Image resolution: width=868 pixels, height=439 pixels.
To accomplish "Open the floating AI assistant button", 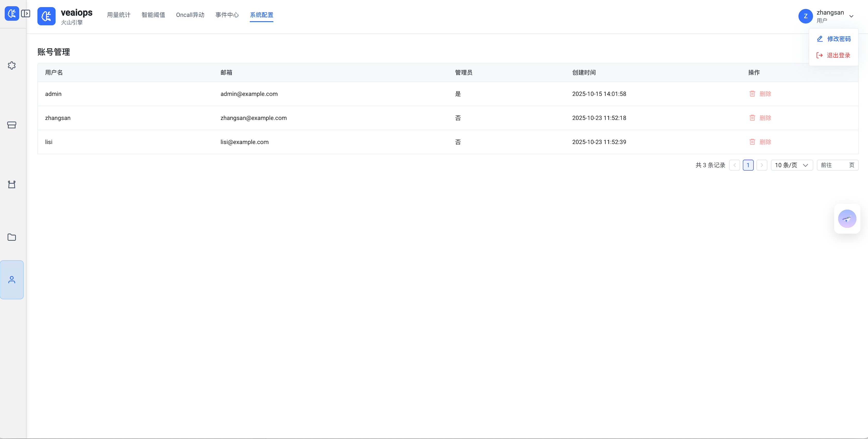I will (847, 219).
